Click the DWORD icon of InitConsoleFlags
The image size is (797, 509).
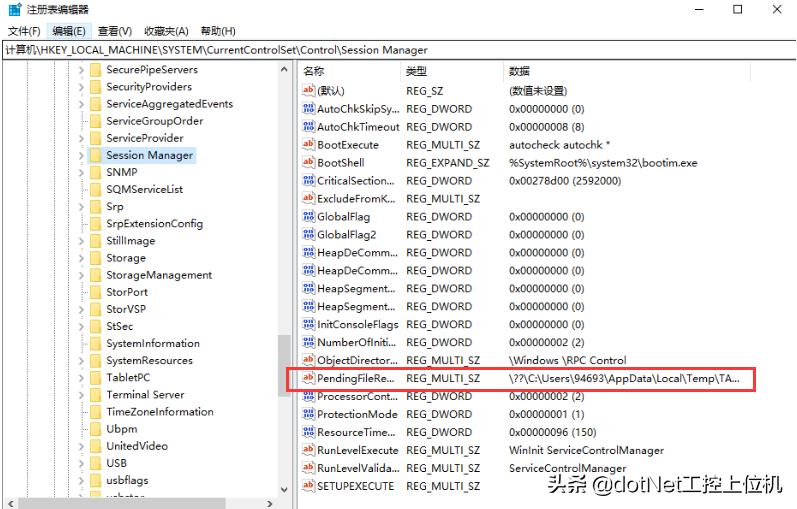(308, 324)
